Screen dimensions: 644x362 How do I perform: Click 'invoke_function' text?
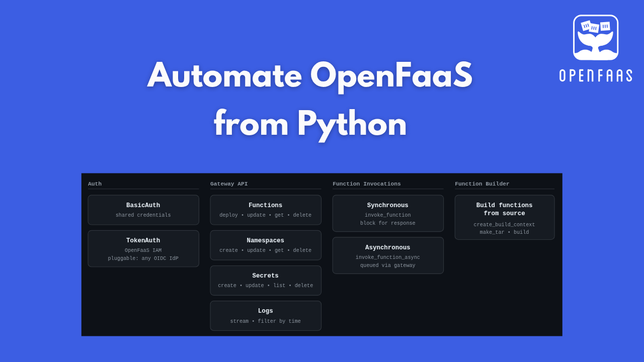[x=388, y=215]
